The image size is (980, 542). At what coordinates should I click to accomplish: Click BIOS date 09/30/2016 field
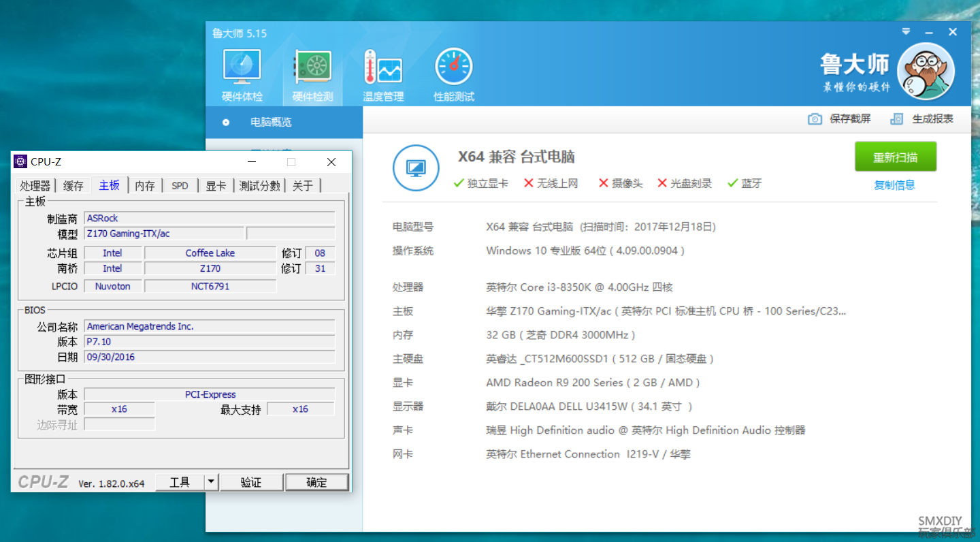[x=210, y=357]
